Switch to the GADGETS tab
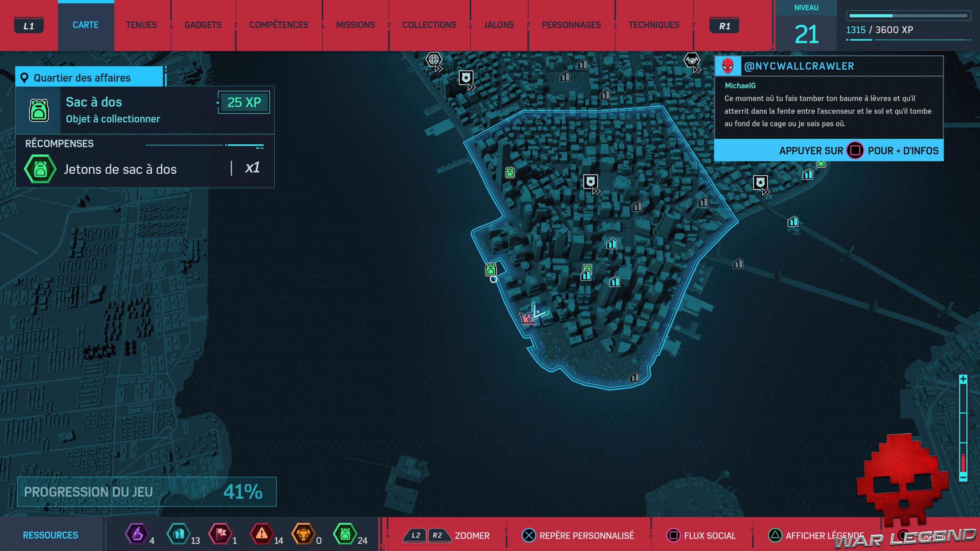Viewport: 980px width, 551px height. (203, 25)
